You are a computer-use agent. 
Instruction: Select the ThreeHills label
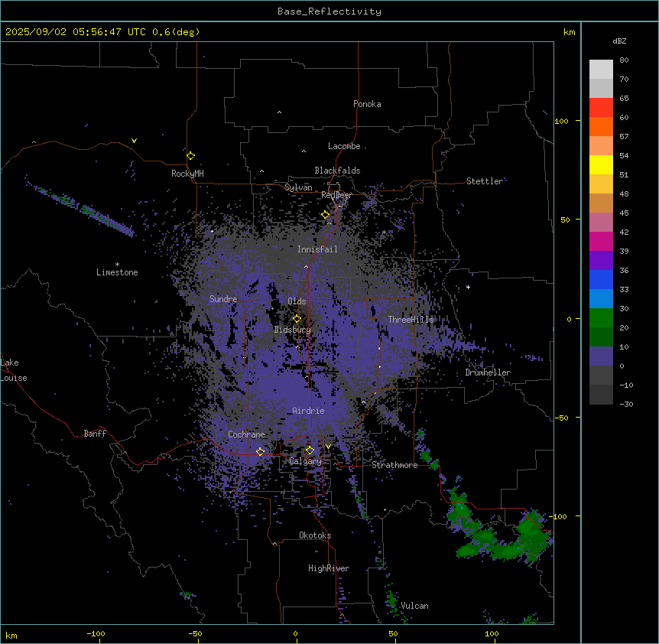[411, 320]
